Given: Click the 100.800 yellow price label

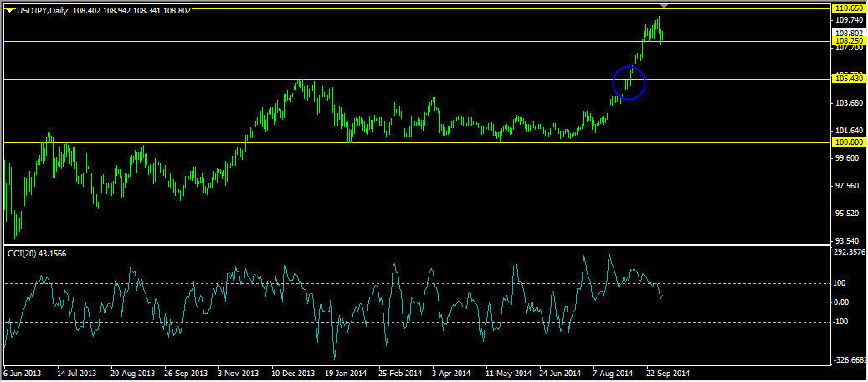Looking at the screenshot, I should [849, 143].
